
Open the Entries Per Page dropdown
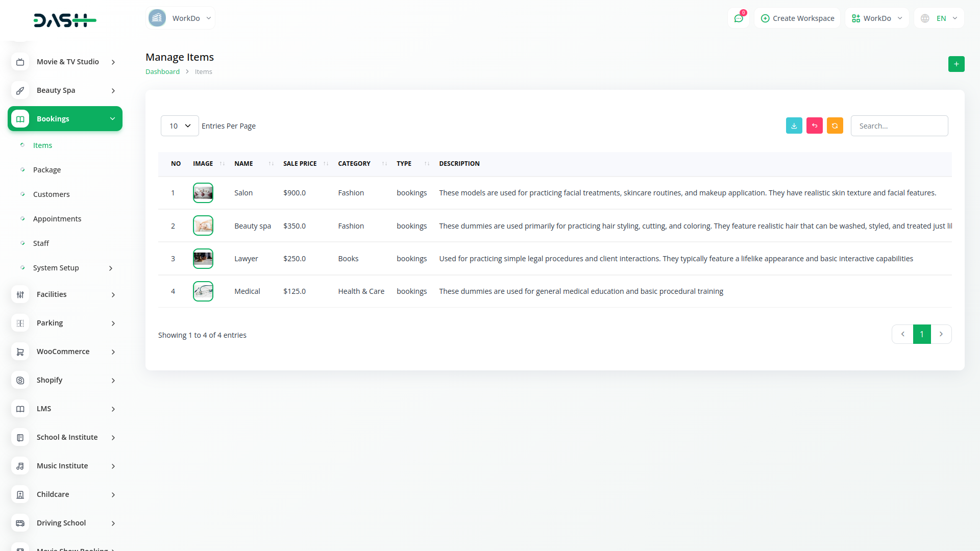(x=180, y=126)
